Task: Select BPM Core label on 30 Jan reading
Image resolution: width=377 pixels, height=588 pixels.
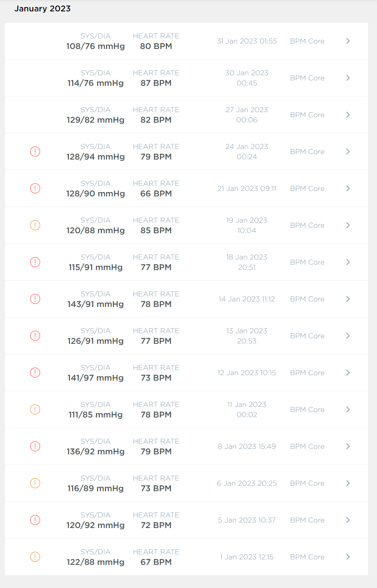Action: click(307, 78)
